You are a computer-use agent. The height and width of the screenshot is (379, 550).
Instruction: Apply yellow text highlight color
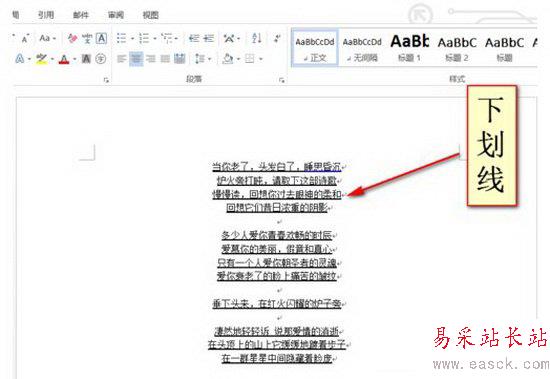pyautogui.click(x=41, y=59)
